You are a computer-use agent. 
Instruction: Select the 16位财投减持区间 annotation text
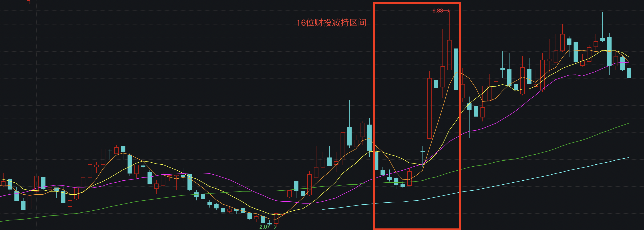pos(331,23)
